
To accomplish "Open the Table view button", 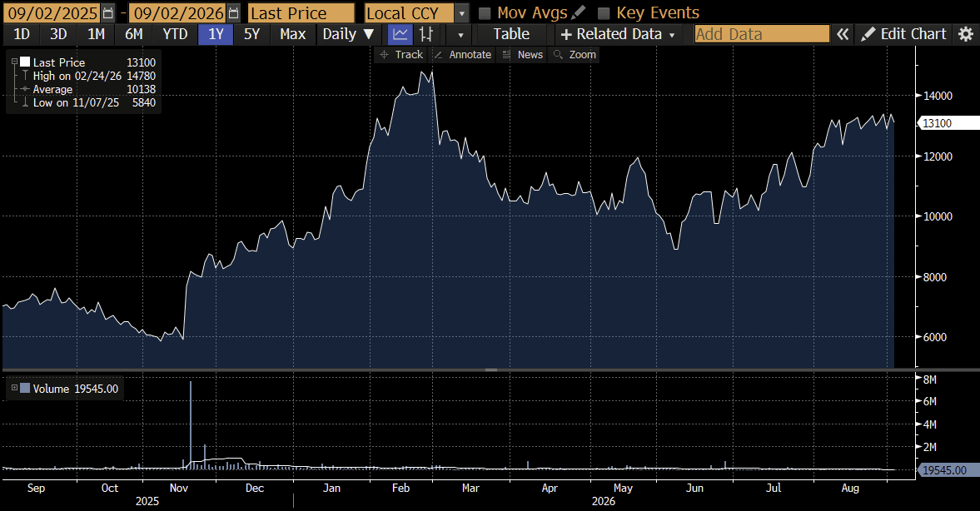I will [511, 34].
